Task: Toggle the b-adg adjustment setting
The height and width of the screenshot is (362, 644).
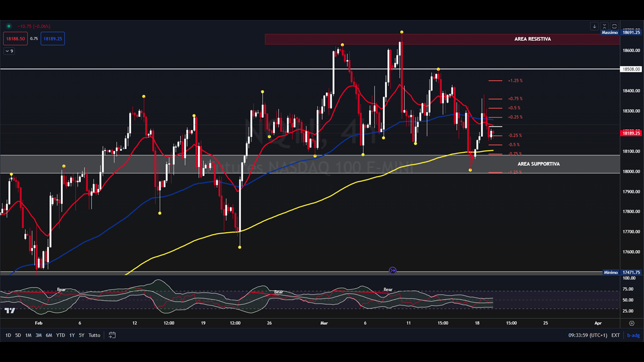Action: click(633, 335)
